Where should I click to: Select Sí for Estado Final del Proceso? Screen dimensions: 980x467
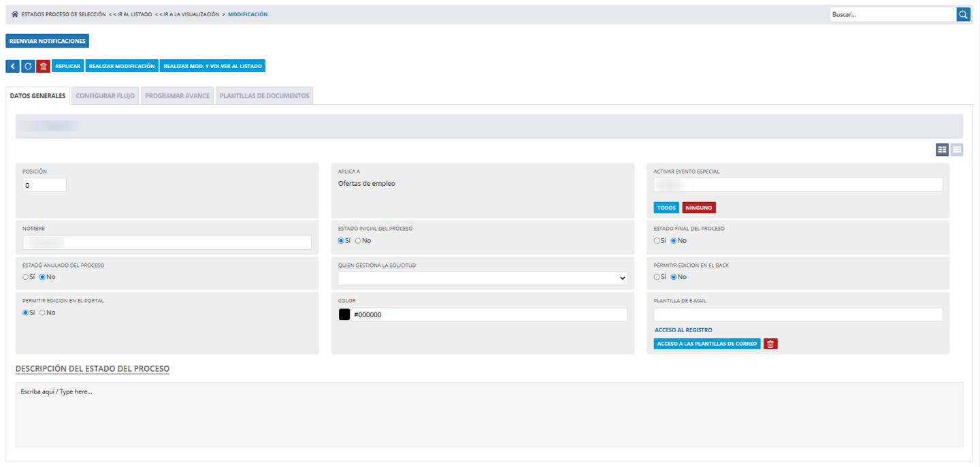click(x=657, y=241)
